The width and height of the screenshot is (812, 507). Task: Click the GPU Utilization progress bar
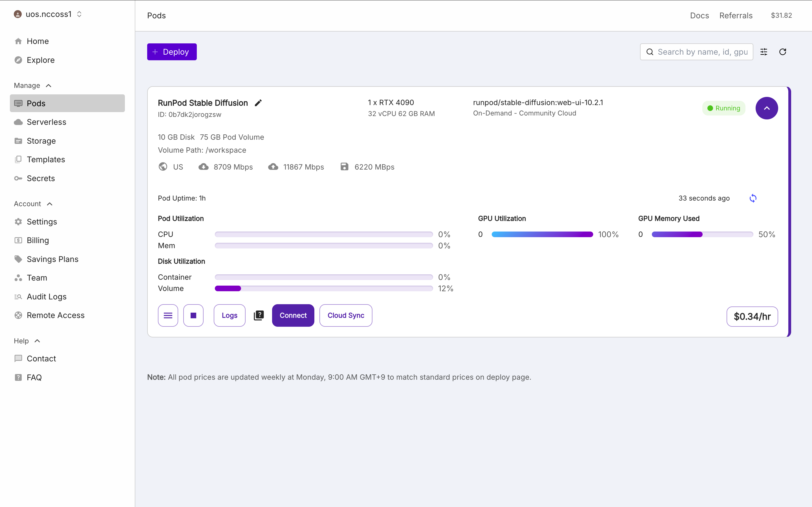pyautogui.click(x=542, y=234)
